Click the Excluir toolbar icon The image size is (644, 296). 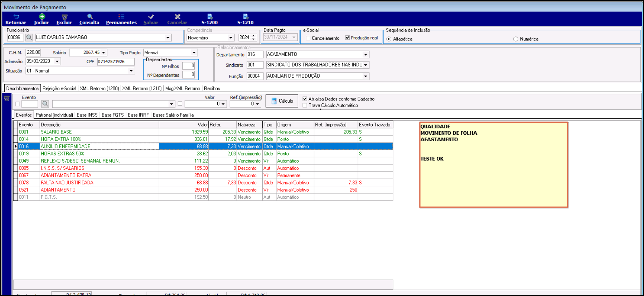tap(64, 17)
